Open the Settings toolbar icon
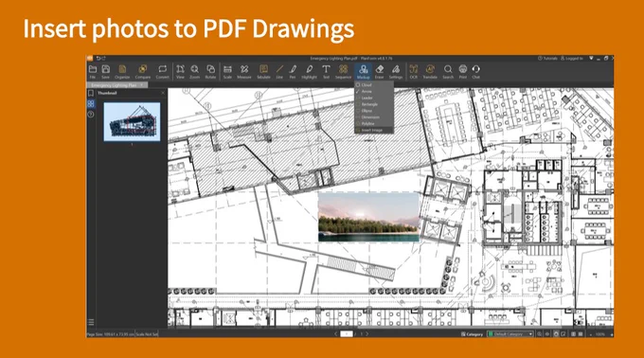 [396, 71]
